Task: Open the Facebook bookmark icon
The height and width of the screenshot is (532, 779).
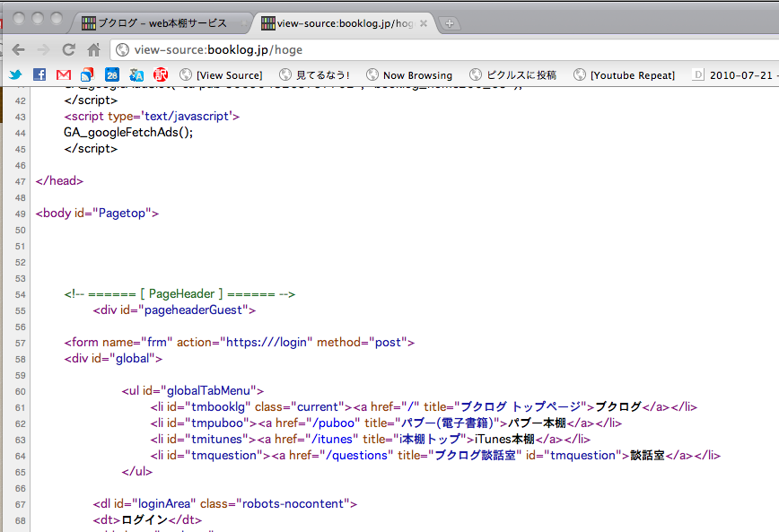Action: point(39,74)
